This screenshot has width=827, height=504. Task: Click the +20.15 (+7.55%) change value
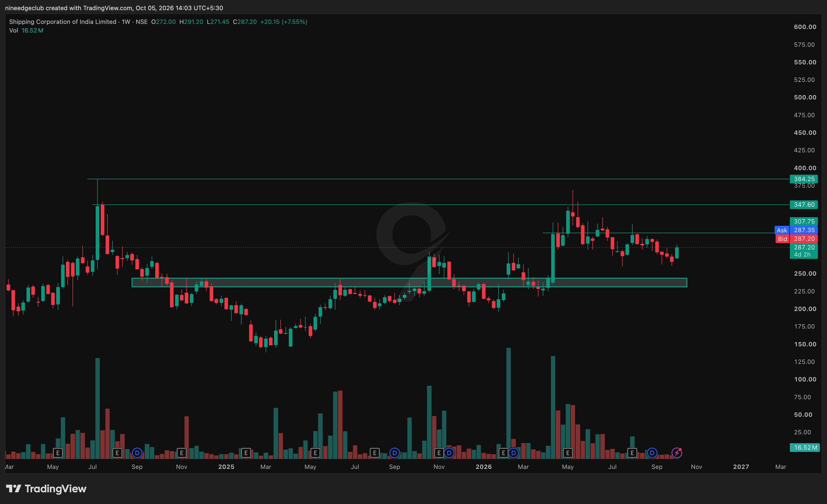point(284,22)
